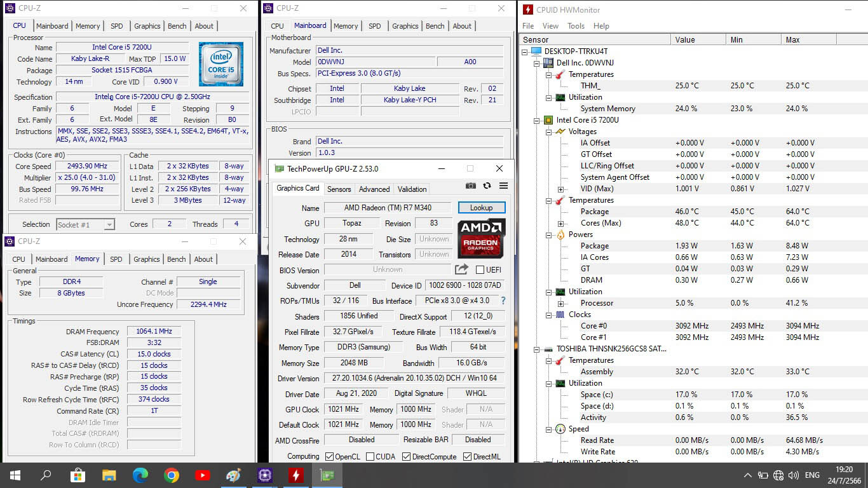This screenshot has width=868, height=488.
Task: Click the TechPowerUp GPU-Z title bar icon
Action: pos(279,169)
